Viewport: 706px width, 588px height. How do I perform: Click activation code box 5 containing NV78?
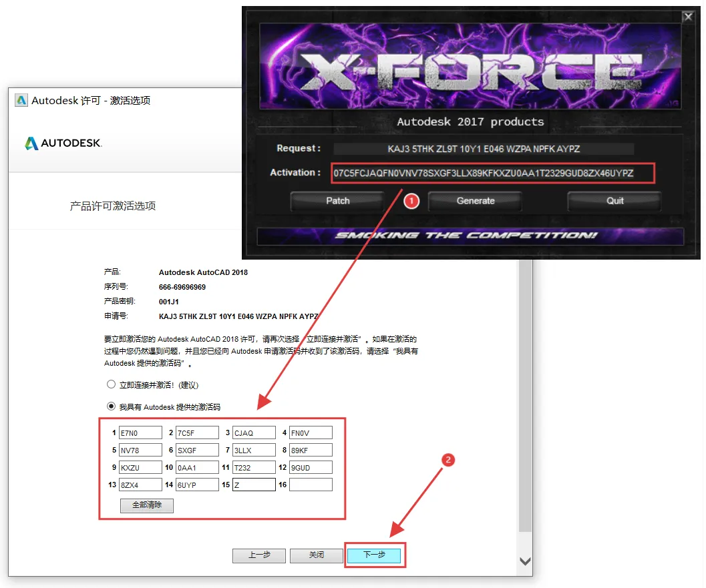point(140,450)
